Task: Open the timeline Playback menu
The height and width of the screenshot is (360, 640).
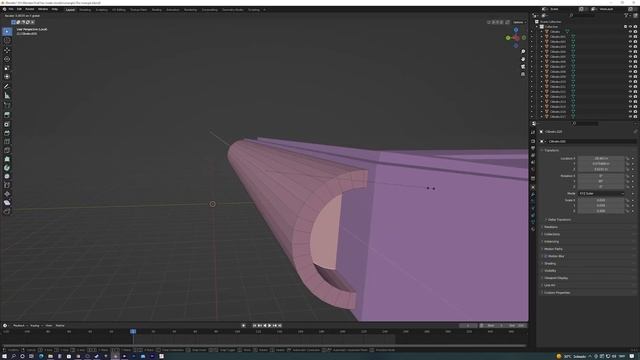Action: coord(19,326)
